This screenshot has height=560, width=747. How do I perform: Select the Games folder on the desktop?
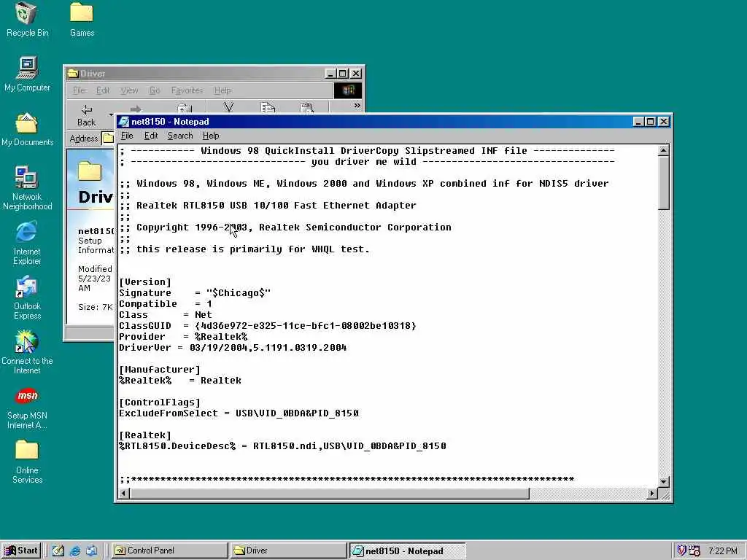82,19
